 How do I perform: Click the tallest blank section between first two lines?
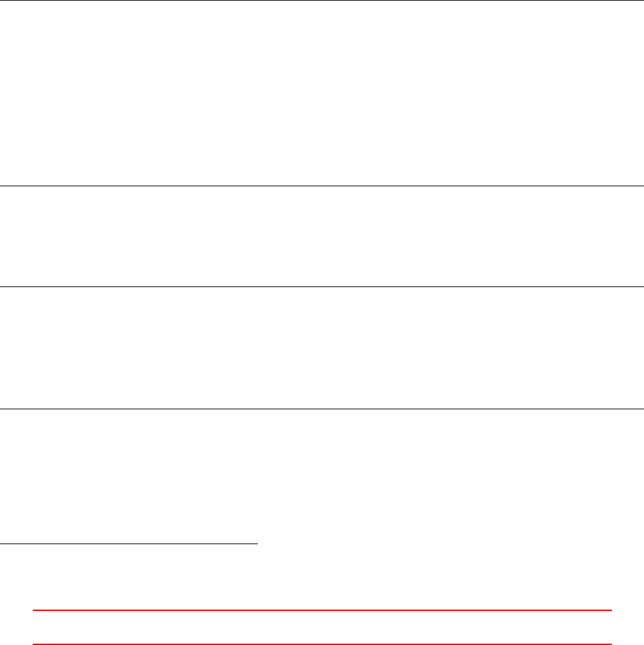tap(322, 93)
